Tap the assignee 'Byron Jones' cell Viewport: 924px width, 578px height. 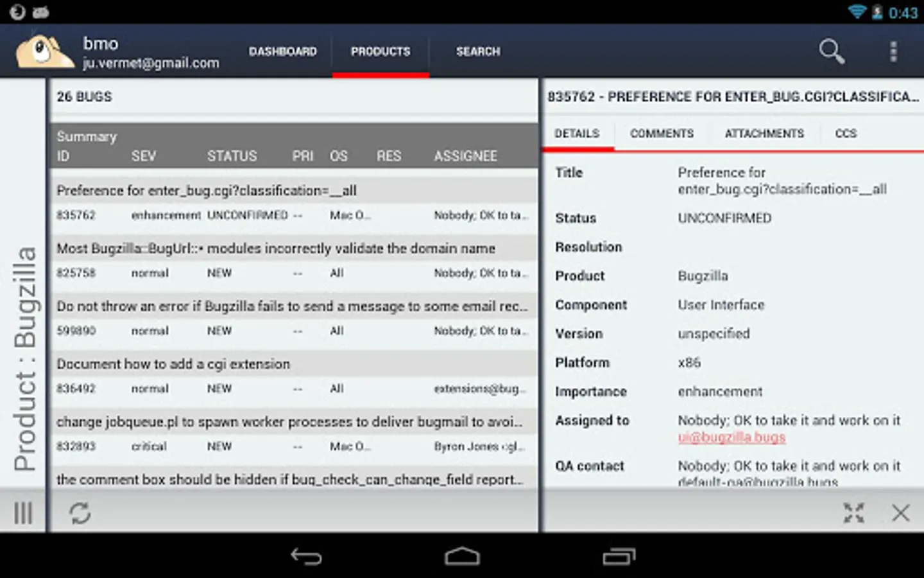click(x=480, y=446)
